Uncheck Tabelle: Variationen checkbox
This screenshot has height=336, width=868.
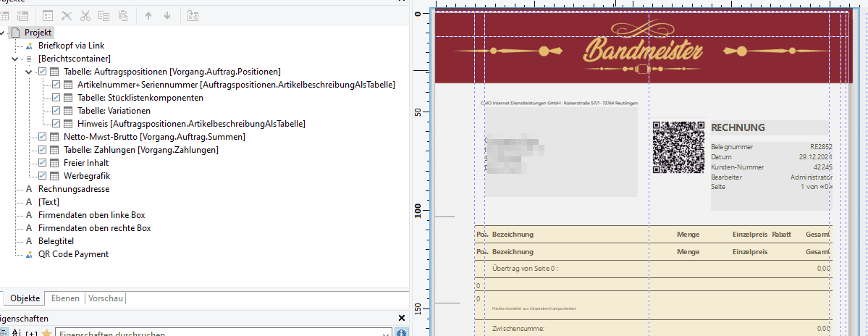click(x=56, y=111)
